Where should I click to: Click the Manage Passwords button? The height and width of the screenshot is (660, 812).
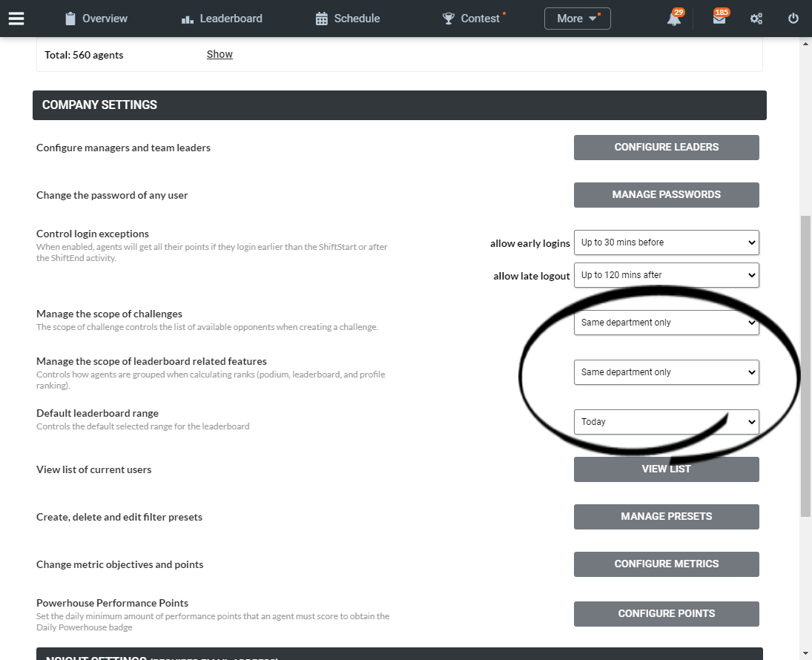[x=666, y=195]
